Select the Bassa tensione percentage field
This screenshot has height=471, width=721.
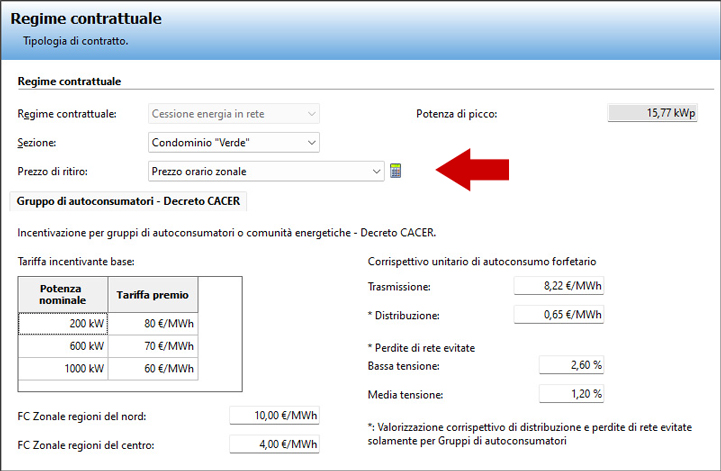click(x=572, y=365)
